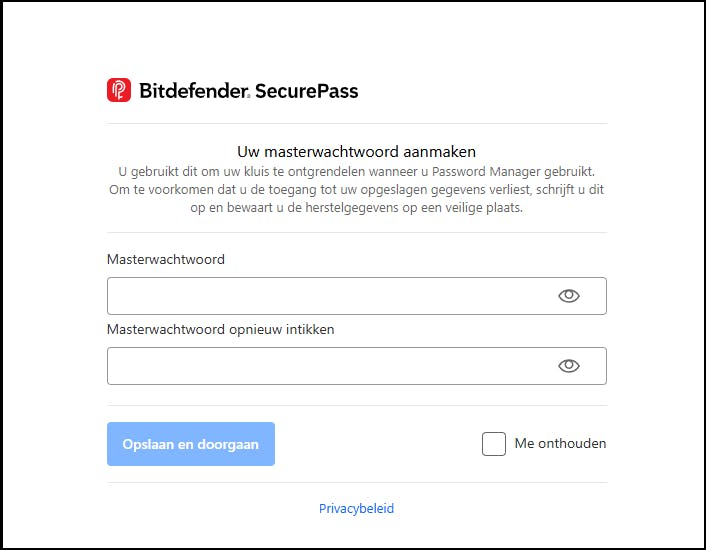The image size is (706, 550).
Task: Click the red Bitdefender shield logo icon
Action: tap(119, 91)
